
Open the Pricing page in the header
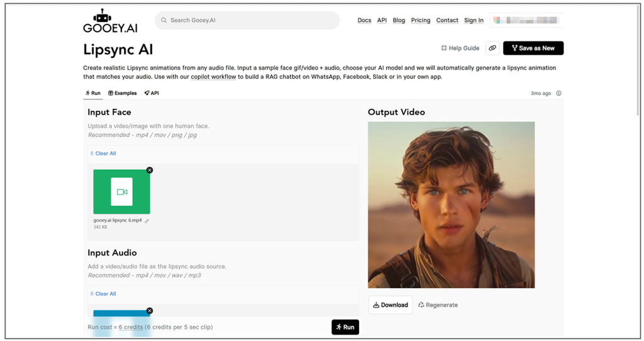420,20
